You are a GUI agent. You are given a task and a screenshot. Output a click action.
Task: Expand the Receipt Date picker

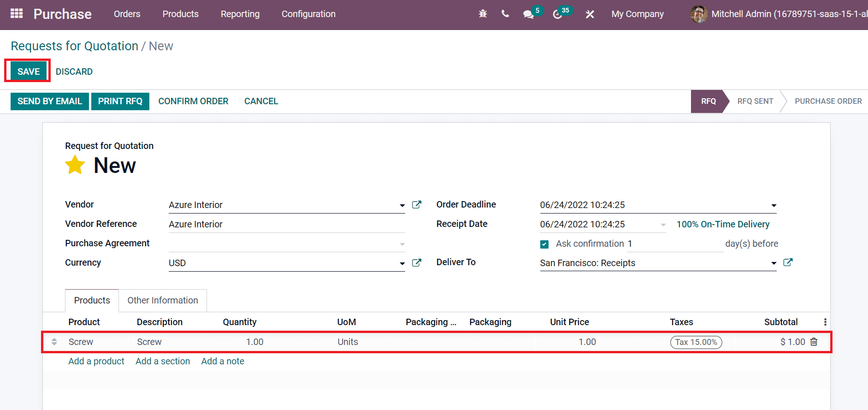point(663,225)
